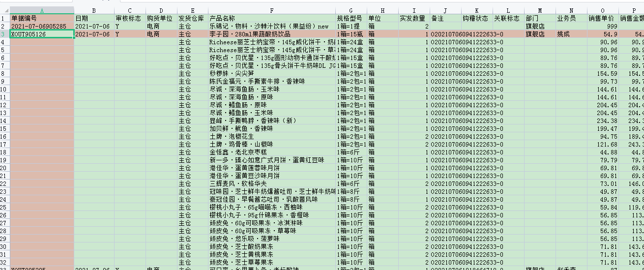
Task: Click 港佳华·蛋黄豆沙味月饼 cell
Action: [x=272, y=176]
